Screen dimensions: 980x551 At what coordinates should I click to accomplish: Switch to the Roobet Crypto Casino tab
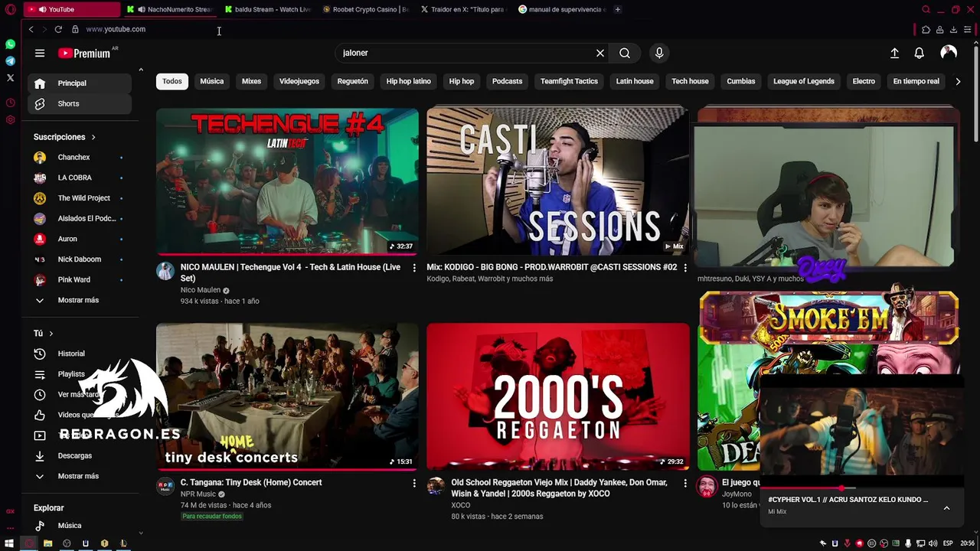(365, 9)
